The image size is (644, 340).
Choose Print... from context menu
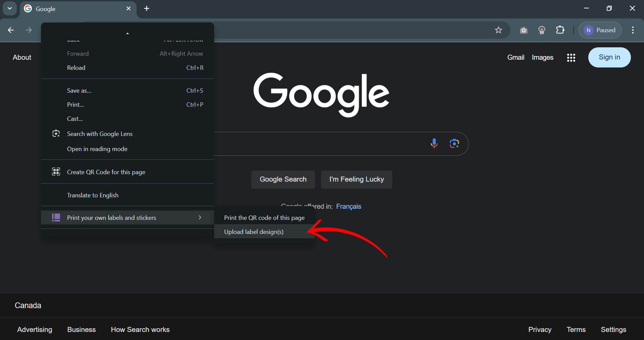[x=128, y=105]
